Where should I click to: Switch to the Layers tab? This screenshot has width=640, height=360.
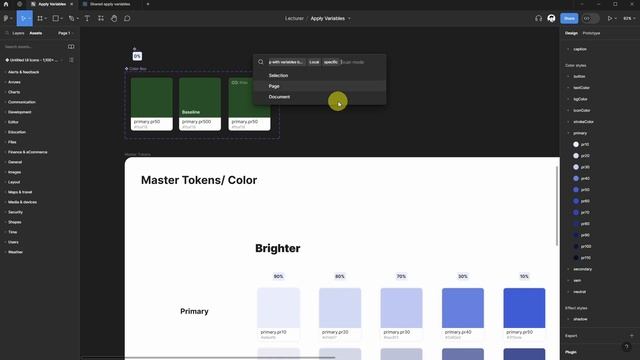18,33
